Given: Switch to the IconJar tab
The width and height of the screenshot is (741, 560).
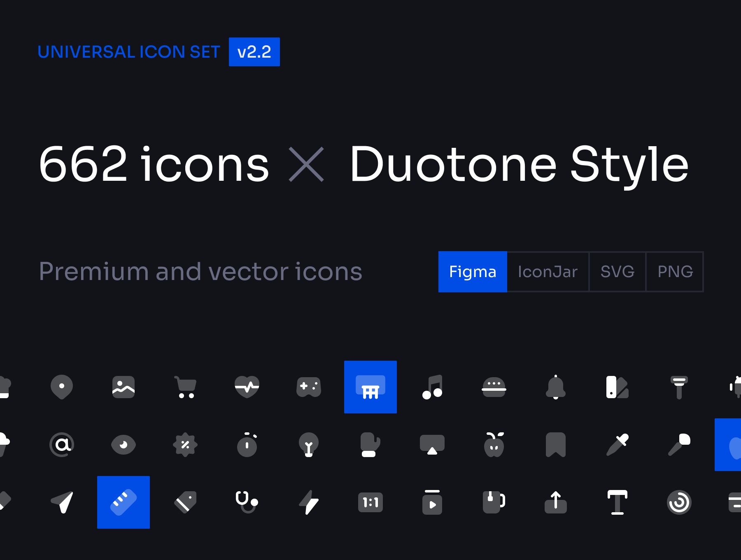Looking at the screenshot, I should pyautogui.click(x=548, y=272).
